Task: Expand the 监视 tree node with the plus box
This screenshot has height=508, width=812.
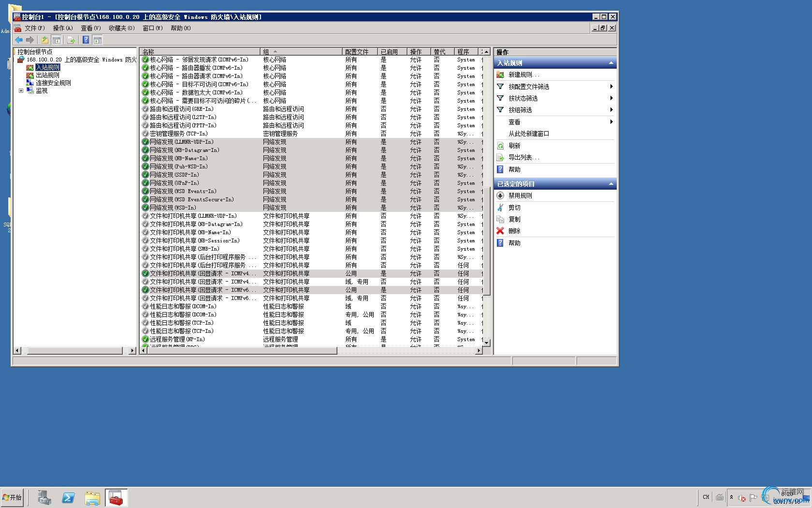Action: pyautogui.click(x=21, y=90)
